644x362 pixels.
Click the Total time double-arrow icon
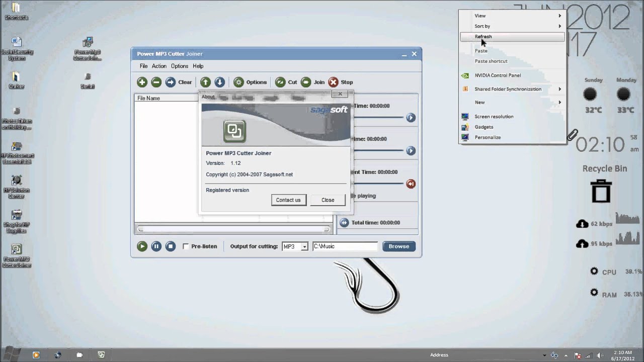coord(344,222)
